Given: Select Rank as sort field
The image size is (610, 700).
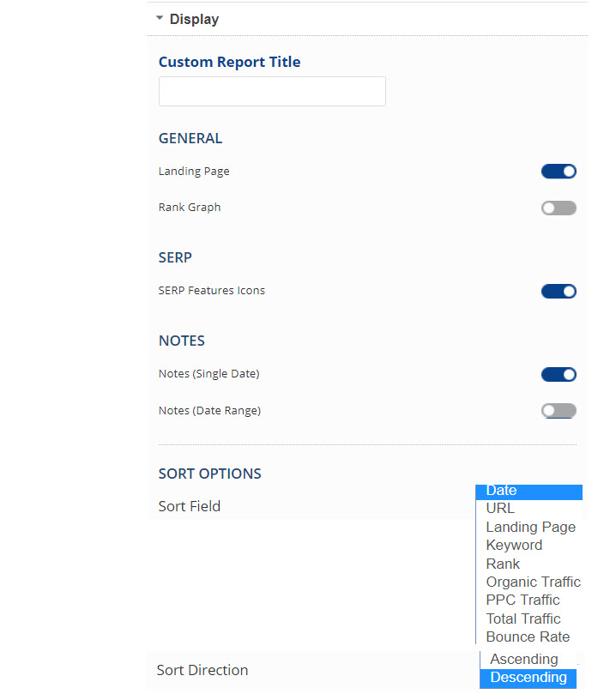Looking at the screenshot, I should tap(503, 564).
